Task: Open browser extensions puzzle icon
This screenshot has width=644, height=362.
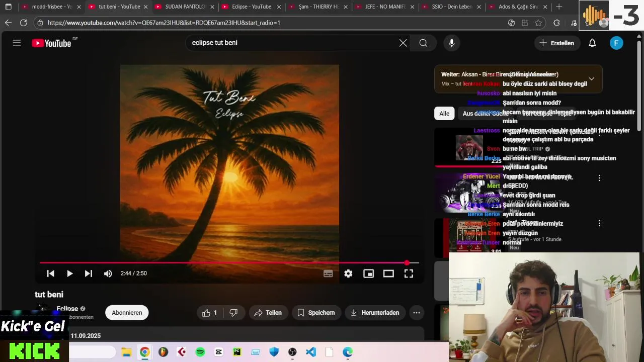Action: pyautogui.click(x=556, y=23)
